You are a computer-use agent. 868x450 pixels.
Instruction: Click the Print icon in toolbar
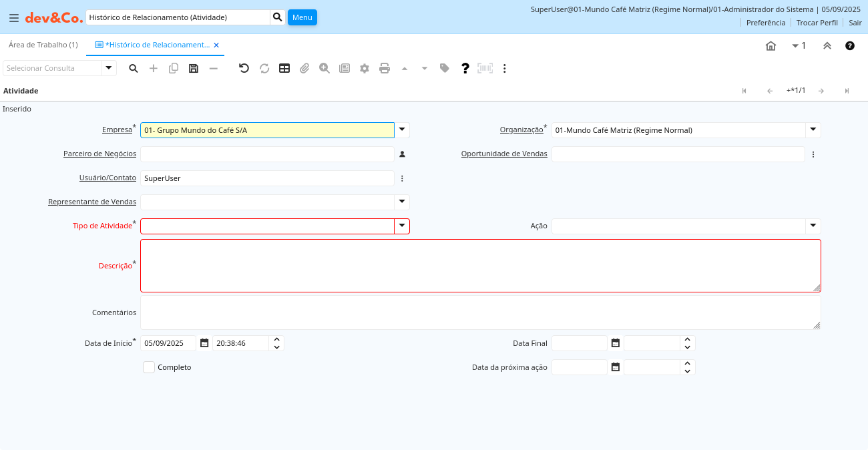pyautogui.click(x=385, y=68)
